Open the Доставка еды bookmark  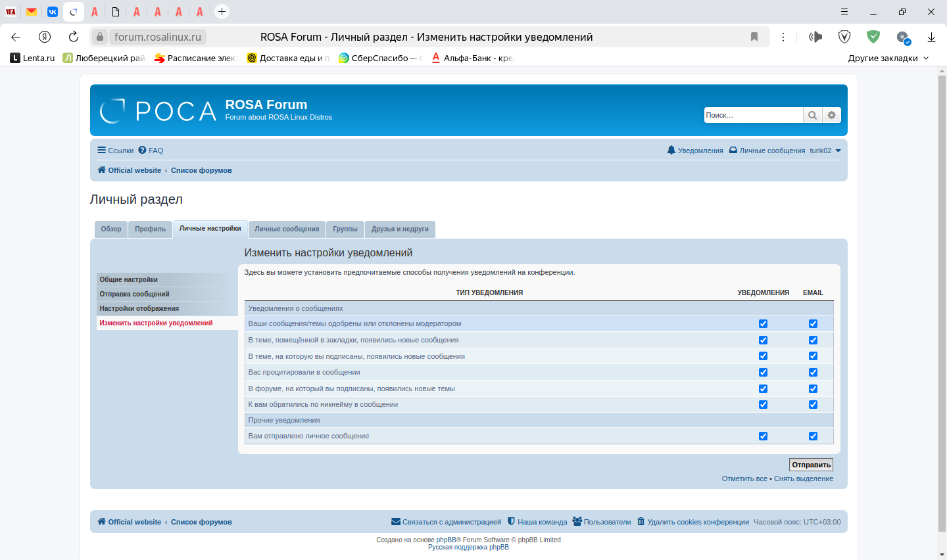[288, 58]
